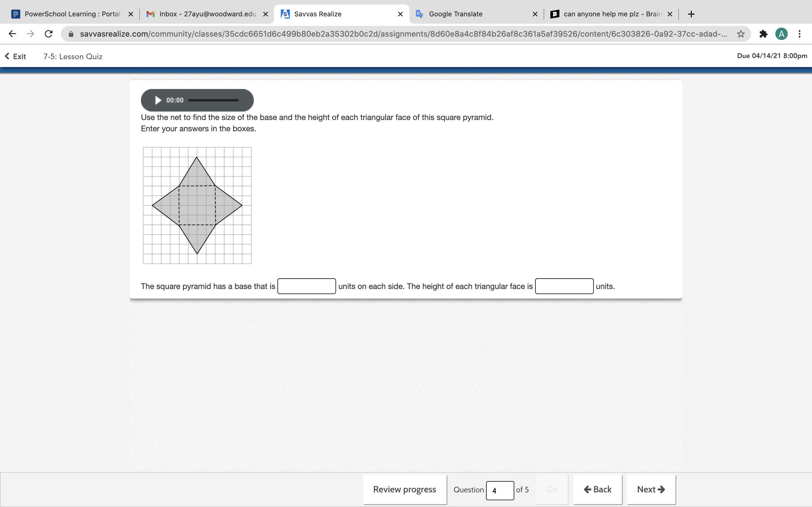
Task: Click the triangular face height answer box
Action: [564, 286]
